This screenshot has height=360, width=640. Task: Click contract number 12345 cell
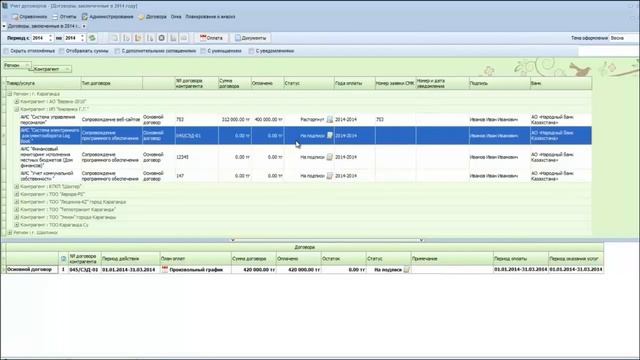tap(197, 157)
